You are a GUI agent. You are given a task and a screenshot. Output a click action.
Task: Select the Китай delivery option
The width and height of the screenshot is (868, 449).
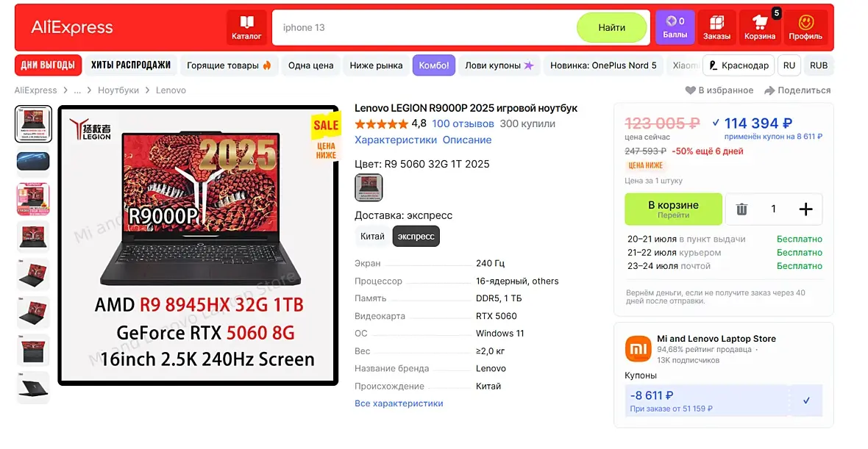pyautogui.click(x=372, y=236)
